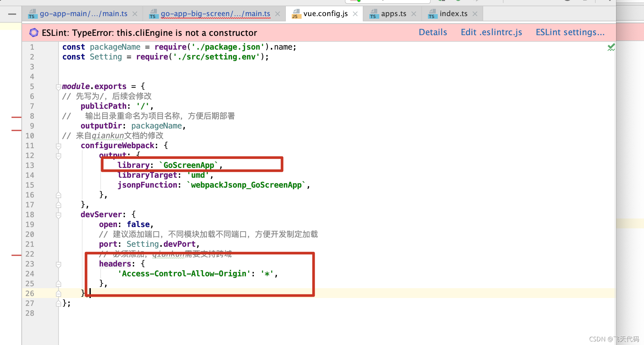
Task: Click fold end marker at line 17
Action: (x=58, y=205)
